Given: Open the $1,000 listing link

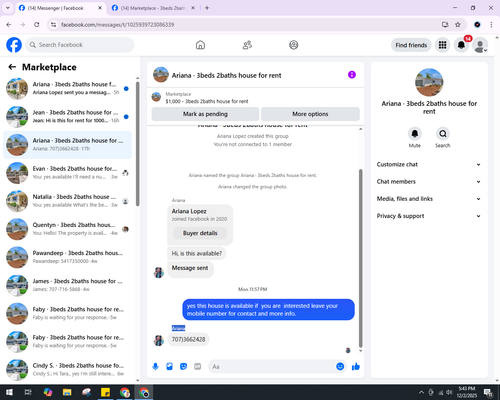Looking at the screenshot, I should 207,101.
